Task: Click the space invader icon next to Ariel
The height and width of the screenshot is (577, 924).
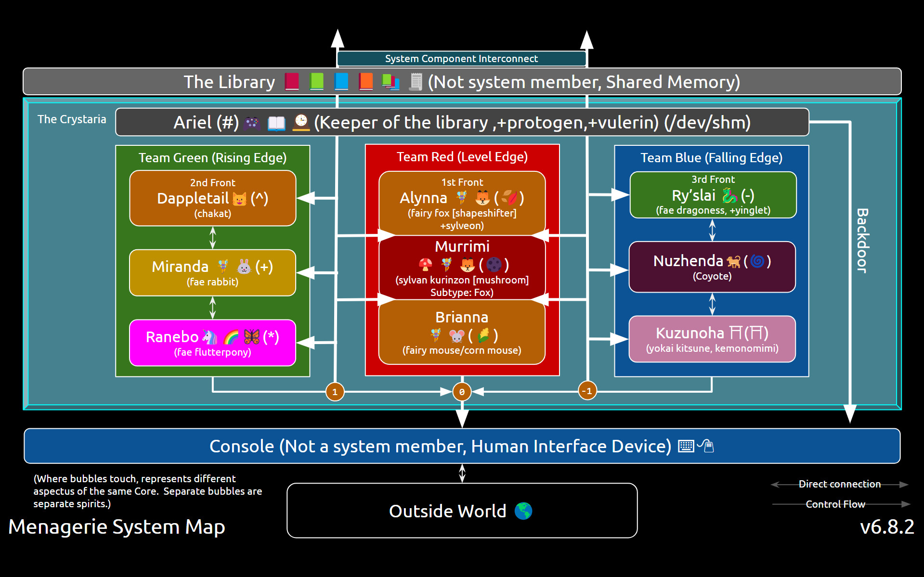Action: coord(252,123)
